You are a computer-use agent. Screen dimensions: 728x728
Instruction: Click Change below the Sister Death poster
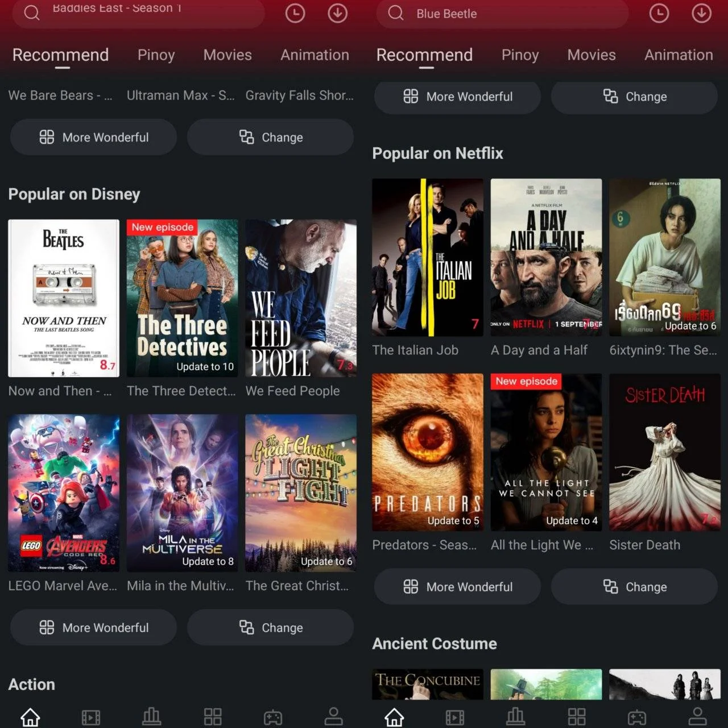coord(635,586)
